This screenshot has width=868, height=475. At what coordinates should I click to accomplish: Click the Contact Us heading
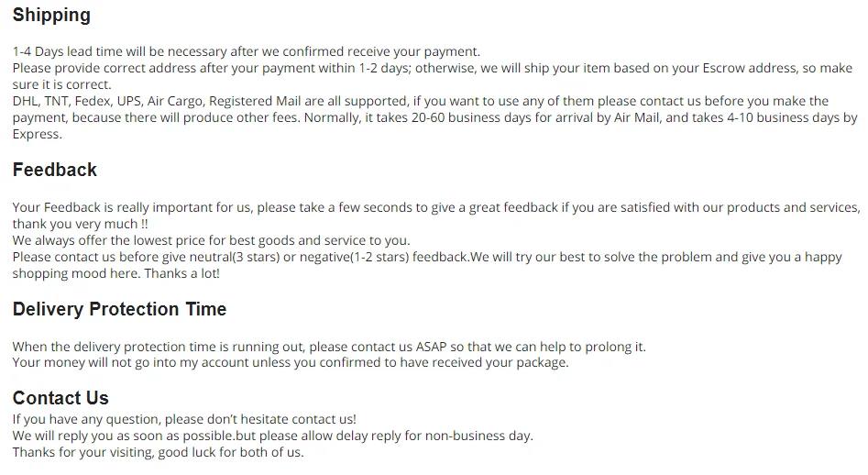click(60, 397)
